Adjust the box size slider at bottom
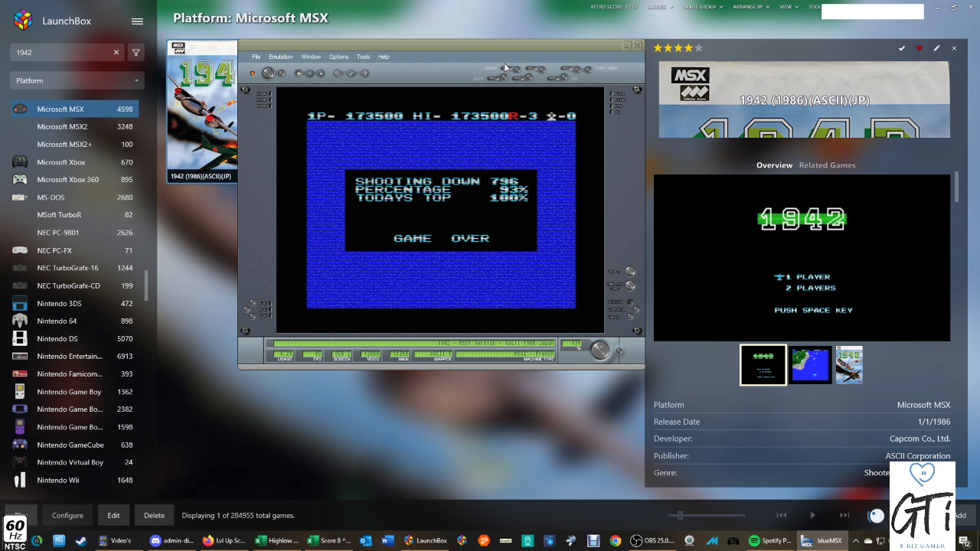980x551 pixels. tap(680, 515)
